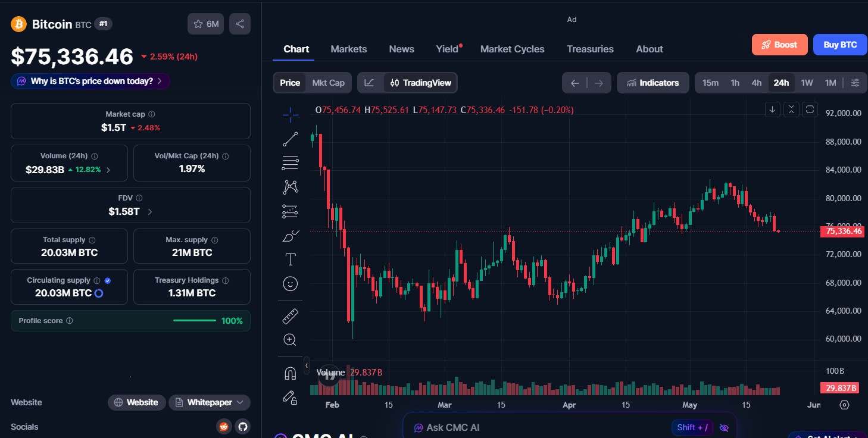Open the Chart tab
868x438 pixels.
tap(296, 49)
